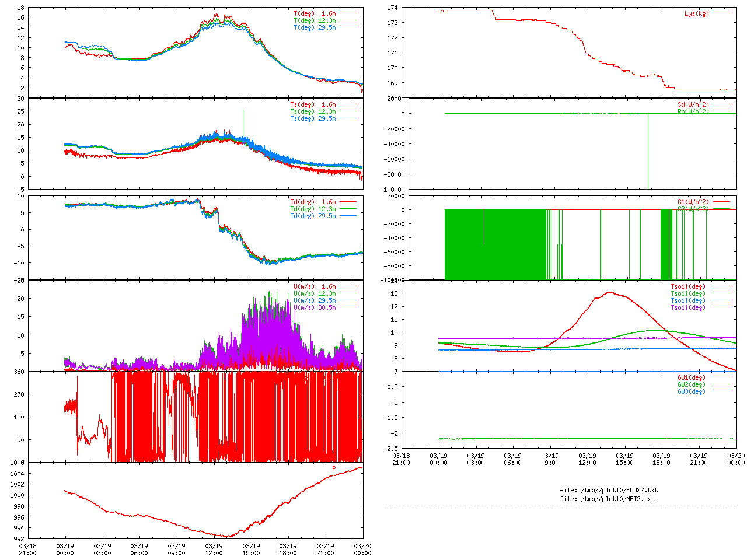
Task: Open the /tmp//plot10/FLUX2.txt file path text
Action: coord(609,490)
